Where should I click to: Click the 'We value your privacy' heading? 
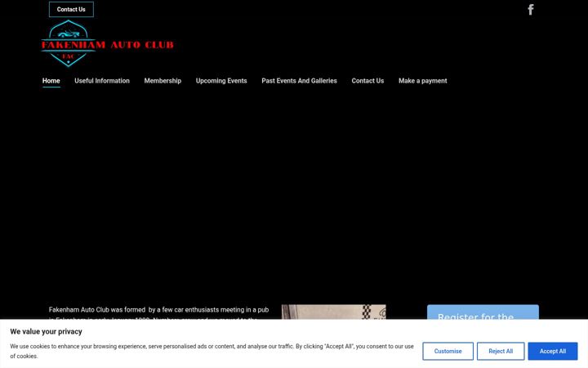click(46, 331)
